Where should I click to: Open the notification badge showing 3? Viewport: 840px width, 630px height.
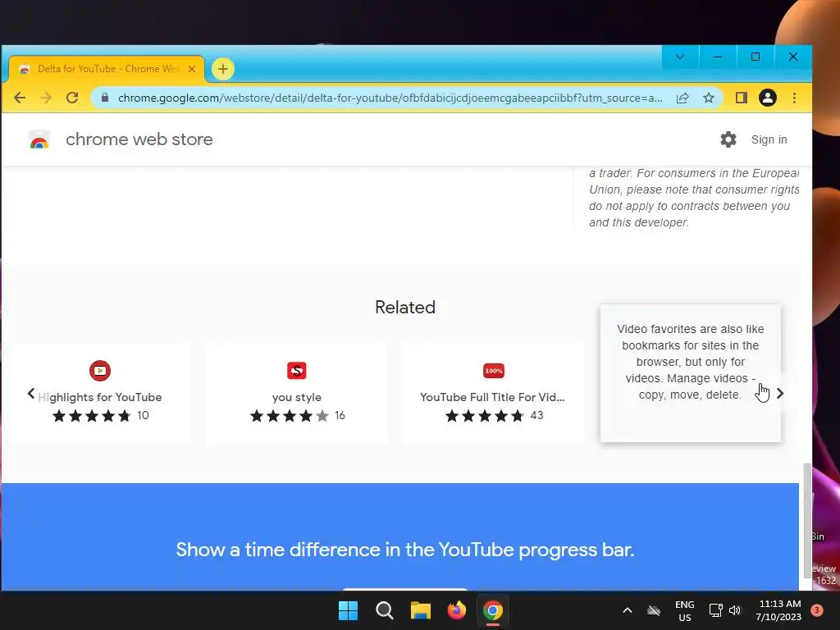click(817, 610)
